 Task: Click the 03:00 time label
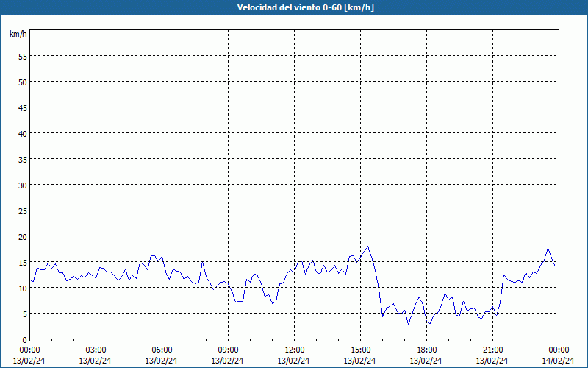coord(96,350)
